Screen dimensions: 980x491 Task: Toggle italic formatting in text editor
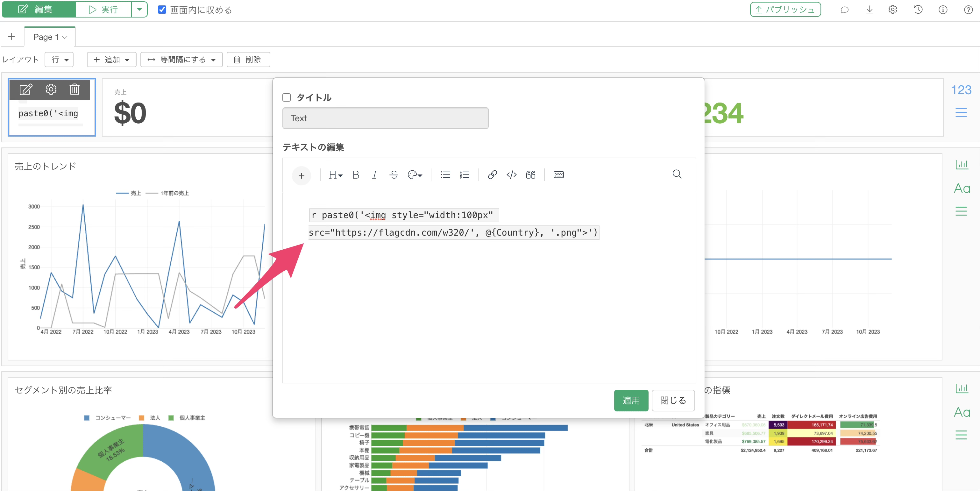tap(374, 174)
